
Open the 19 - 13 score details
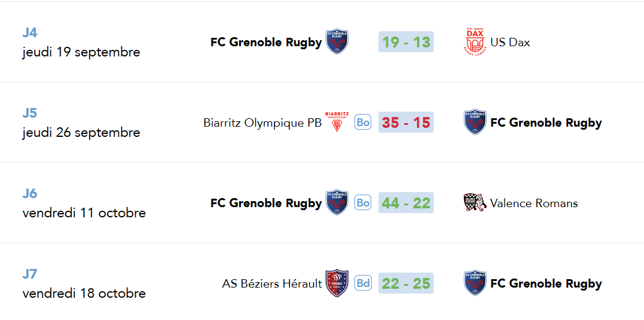click(406, 42)
